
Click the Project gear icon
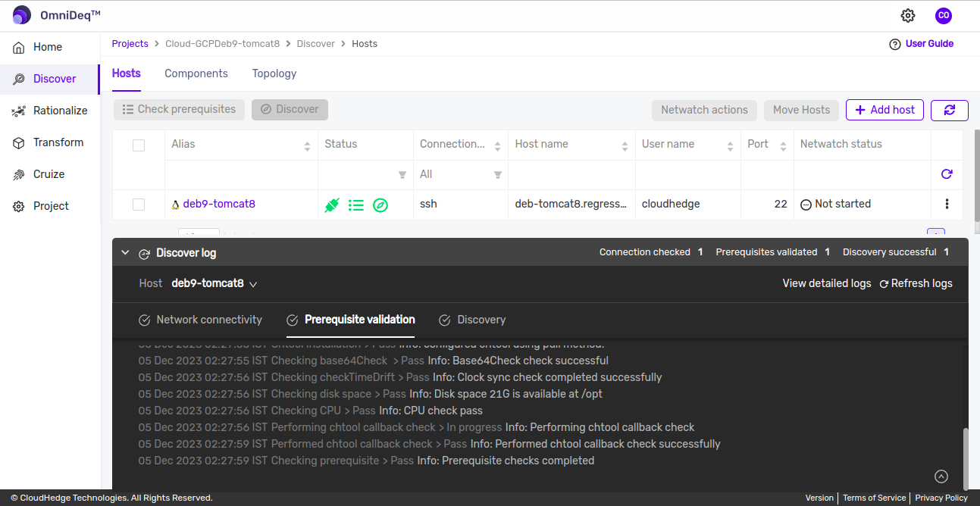coord(19,206)
